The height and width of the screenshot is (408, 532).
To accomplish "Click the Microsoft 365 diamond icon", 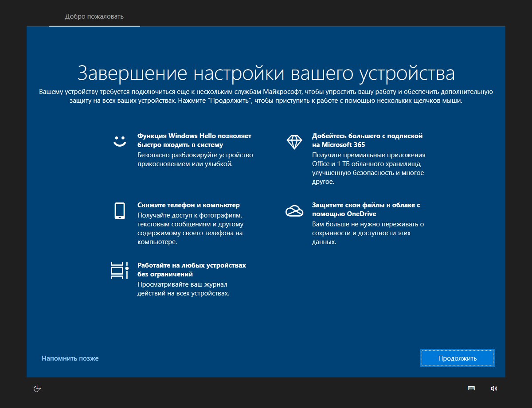I will [x=294, y=142].
